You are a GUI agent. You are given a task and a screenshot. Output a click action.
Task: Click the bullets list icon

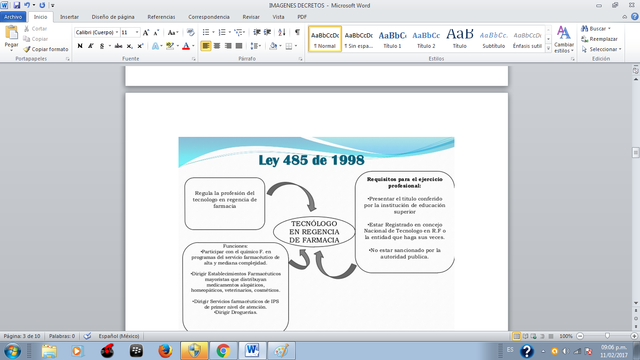[x=206, y=32]
